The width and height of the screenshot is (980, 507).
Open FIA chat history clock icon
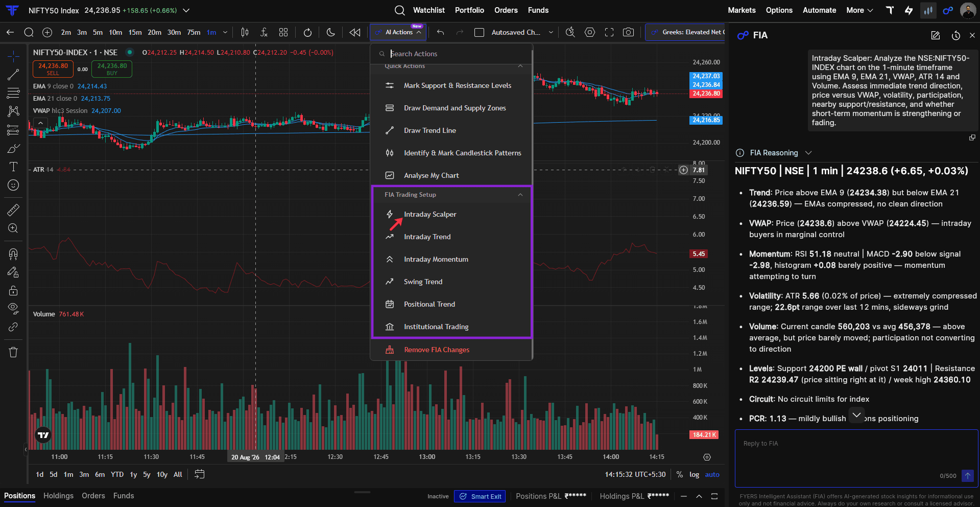click(x=956, y=35)
